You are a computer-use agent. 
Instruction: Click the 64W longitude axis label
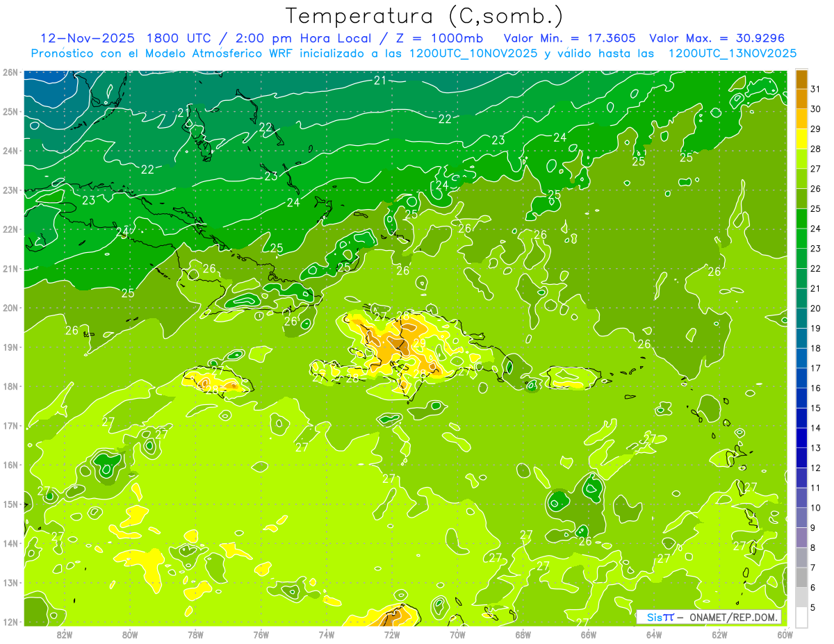pos(654,634)
